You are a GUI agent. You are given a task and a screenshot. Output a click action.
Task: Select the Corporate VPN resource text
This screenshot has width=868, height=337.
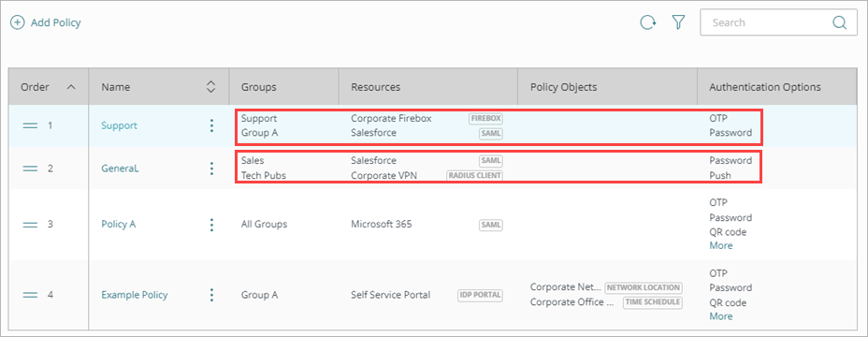coord(384,175)
